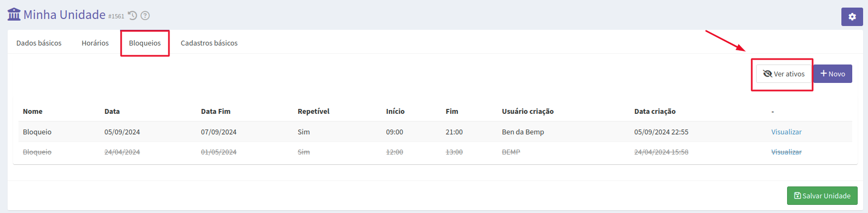Click the bank building icon by Minha Unidade

pyautogui.click(x=14, y=14)
